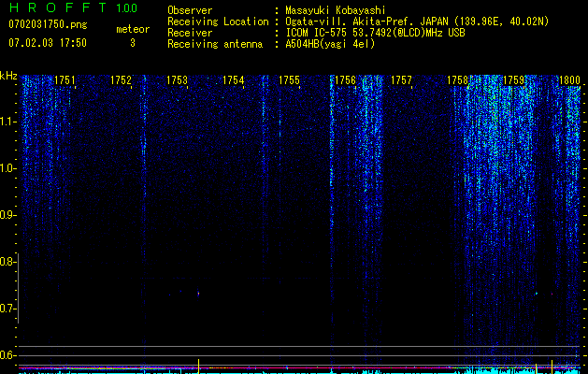Click the red meteor echo dot before 1800
The height and width of the screenshot is (374, 588).
(552, 294)
